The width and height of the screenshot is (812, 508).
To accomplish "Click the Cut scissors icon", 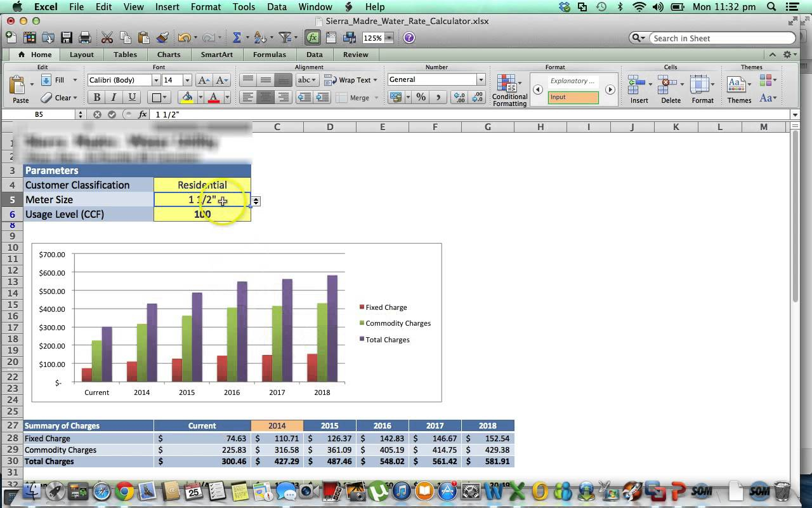I will click(x=107, y=37).
